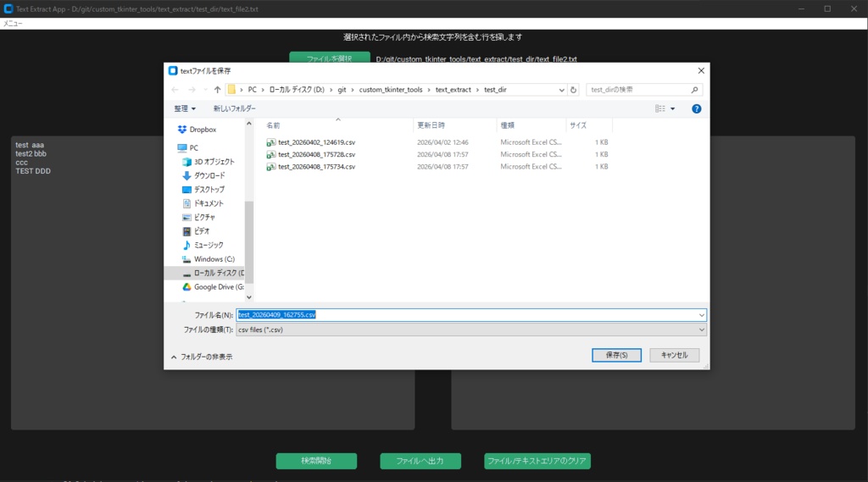Click ファイルへ出力 button in main window
The image size is (868, 482).
(420, 461)
